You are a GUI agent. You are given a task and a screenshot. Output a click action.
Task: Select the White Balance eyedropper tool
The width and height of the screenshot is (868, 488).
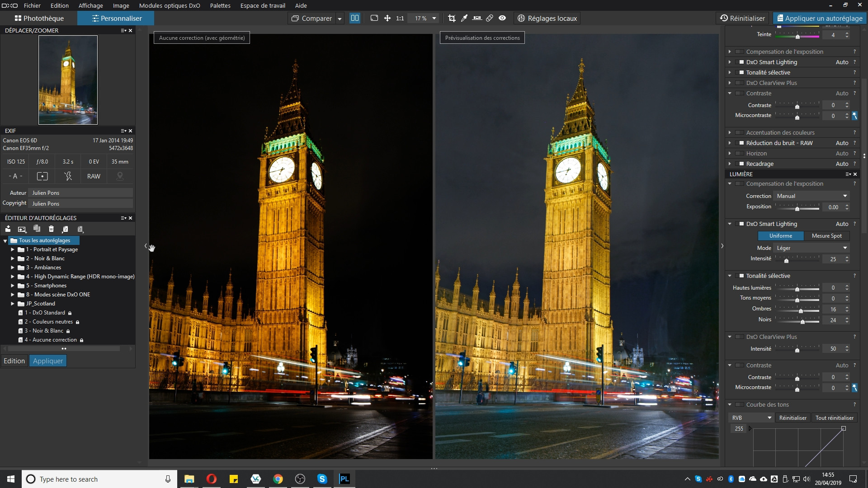click(x=465, y=19)
